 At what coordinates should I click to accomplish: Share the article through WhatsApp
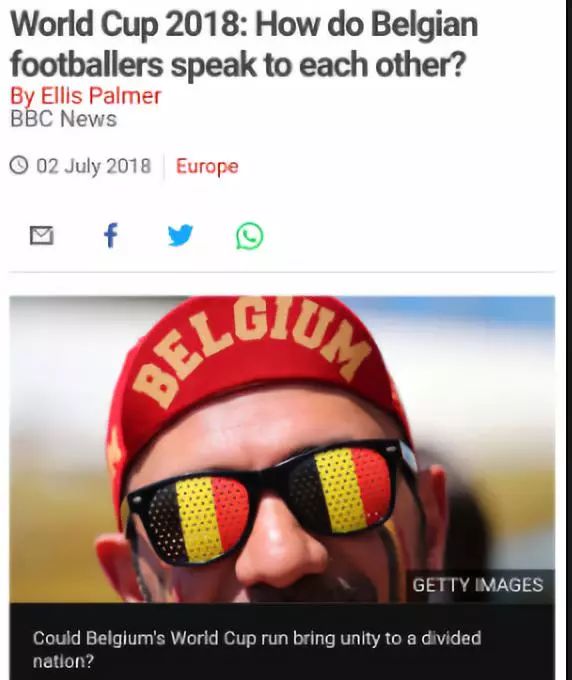coord(249,236)
